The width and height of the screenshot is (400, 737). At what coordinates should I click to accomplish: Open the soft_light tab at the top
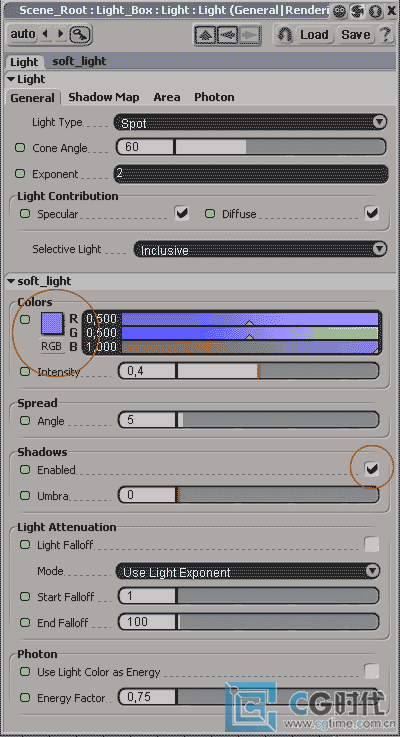click(79, 61)
